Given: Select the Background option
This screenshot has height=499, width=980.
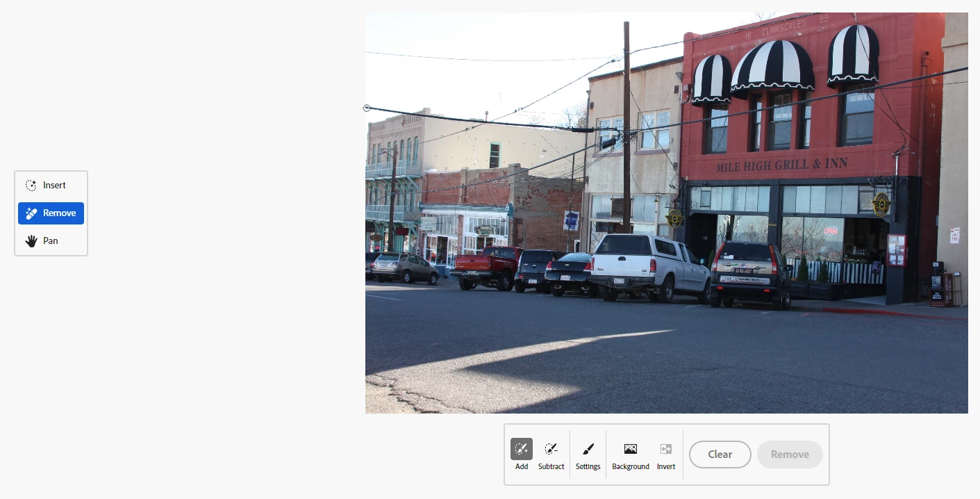Looking at the screenshot, I should pyautogui.click(x=631, y=455).
